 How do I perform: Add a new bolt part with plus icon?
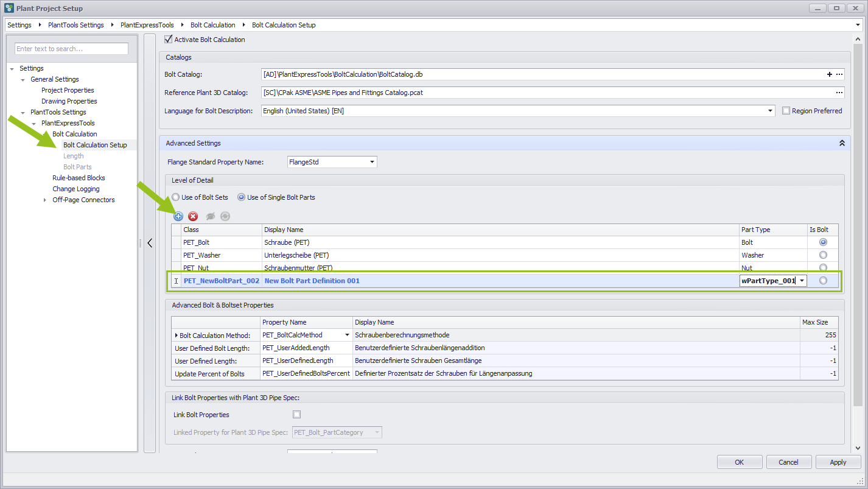pos(178,216)
